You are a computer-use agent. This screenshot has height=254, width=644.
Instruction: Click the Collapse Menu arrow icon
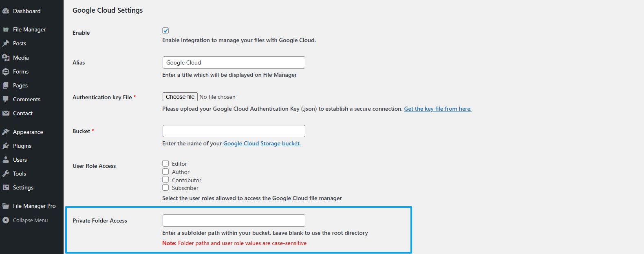(6, 220)
